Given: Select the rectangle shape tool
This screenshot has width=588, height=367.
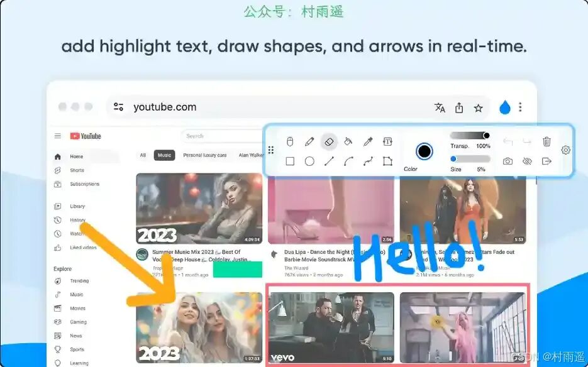Looking at the screenshot, I should pyautogui.click(x=290, y=162).
